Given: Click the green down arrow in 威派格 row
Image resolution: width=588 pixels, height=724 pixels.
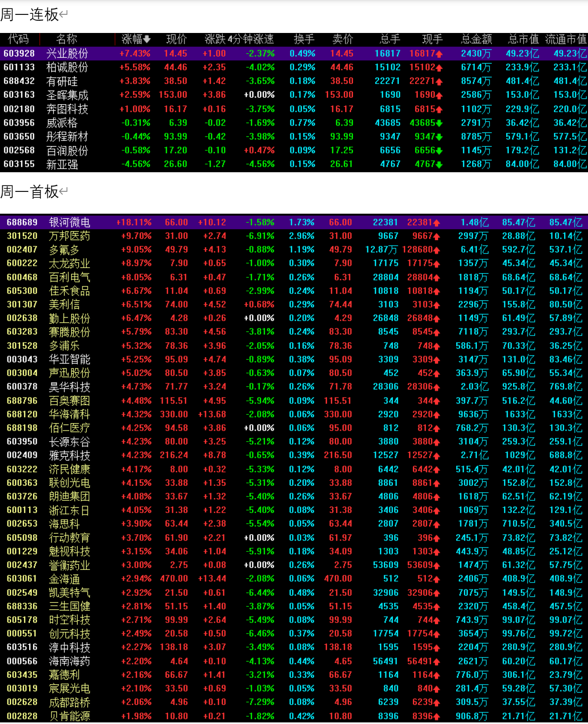Looking at the screenshot, I should (x=439, y=123).
